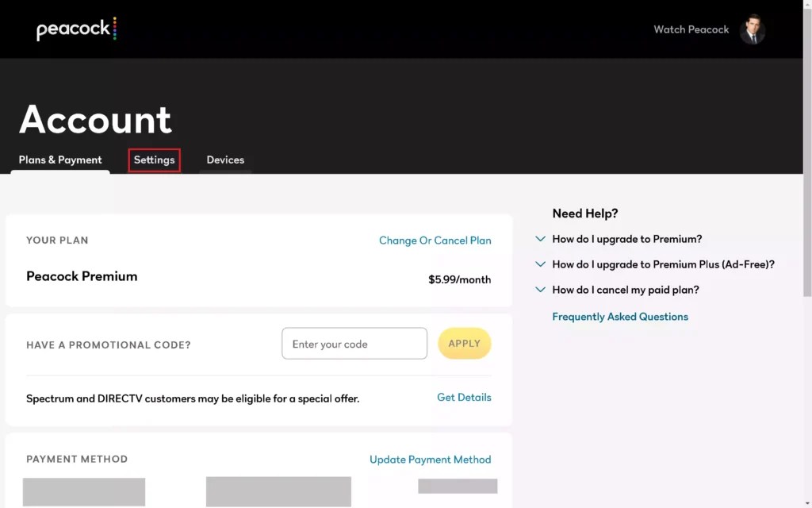Click the Peacock logo
Viewport: 812px width, 508px height.
pos(76,29)
